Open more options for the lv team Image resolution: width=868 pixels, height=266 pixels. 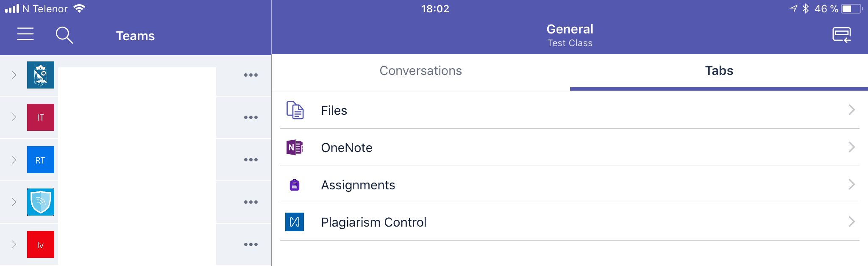pos(251,244)
